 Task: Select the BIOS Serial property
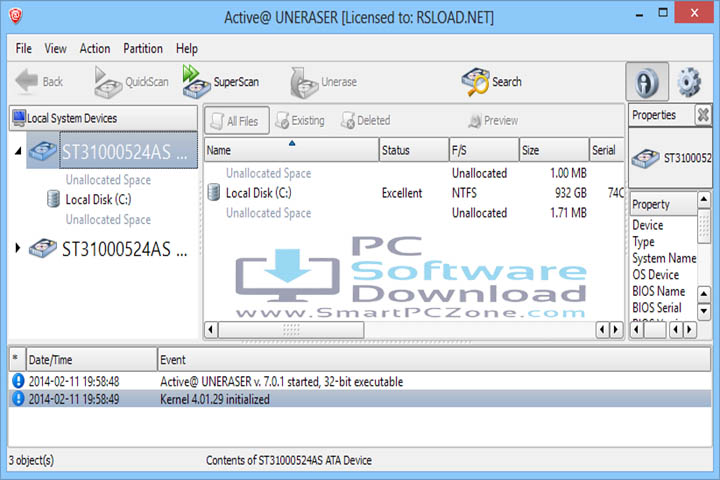(x=657, y=307)
